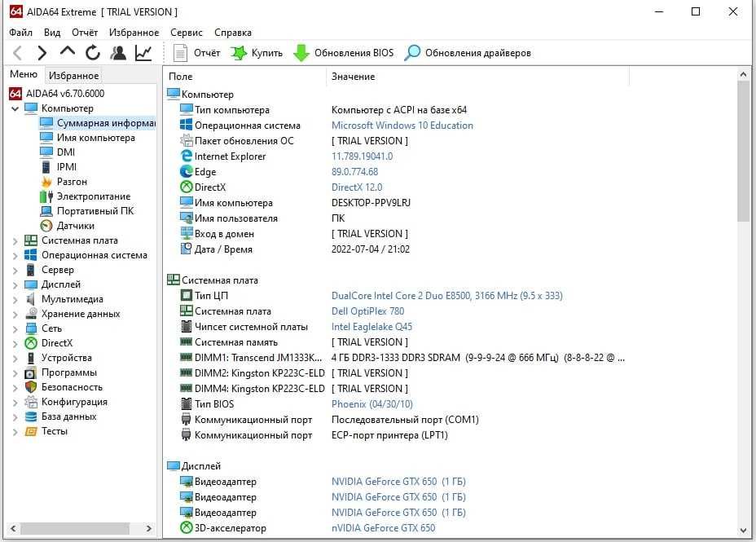Open Microsoft Windows 10 Education link

coord(402,126)
